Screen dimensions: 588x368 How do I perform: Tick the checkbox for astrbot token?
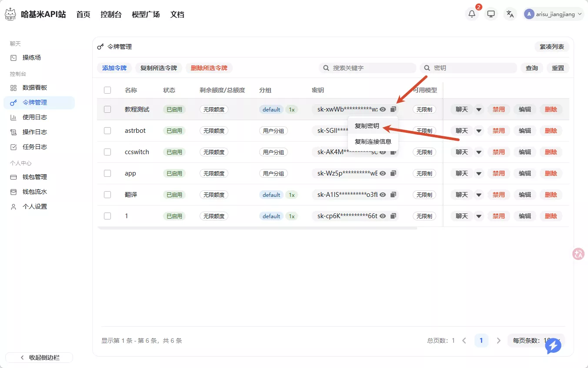click(107, 131)
